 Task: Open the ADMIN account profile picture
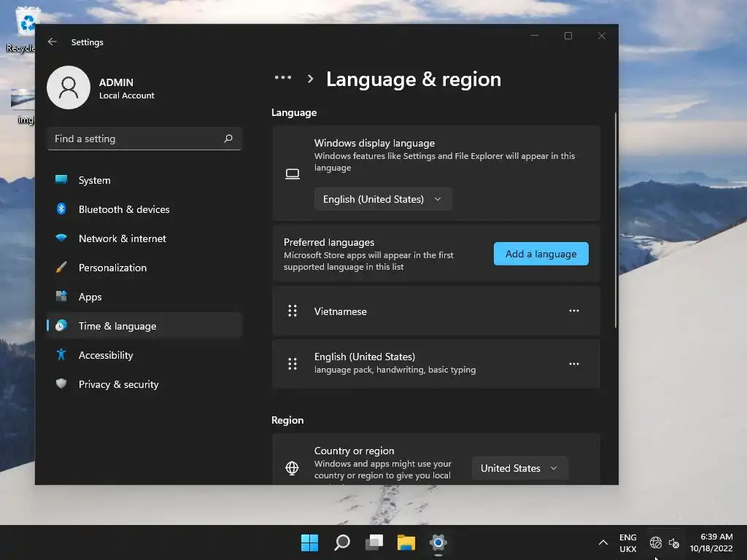coord(69,87)
